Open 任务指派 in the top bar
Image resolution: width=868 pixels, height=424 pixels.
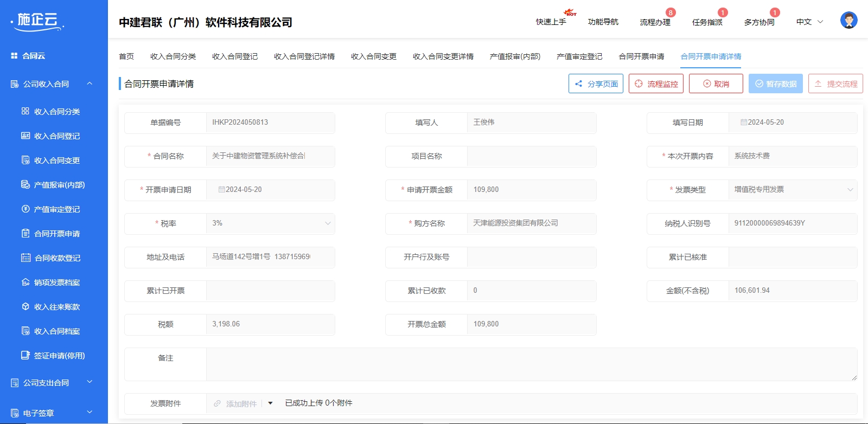(x=707, y=22)
